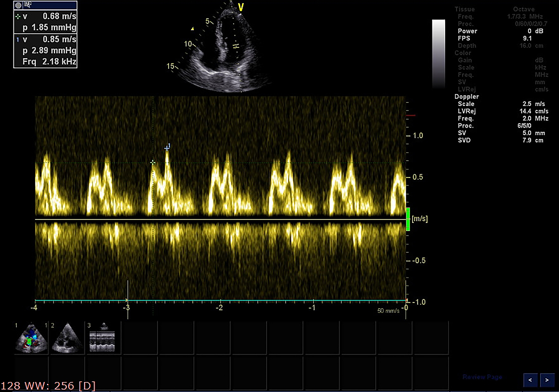The width and height of the screenshot is (559, 392).
Task: Select the green crosshair caliper on waveform
Action: coord(153,163)
